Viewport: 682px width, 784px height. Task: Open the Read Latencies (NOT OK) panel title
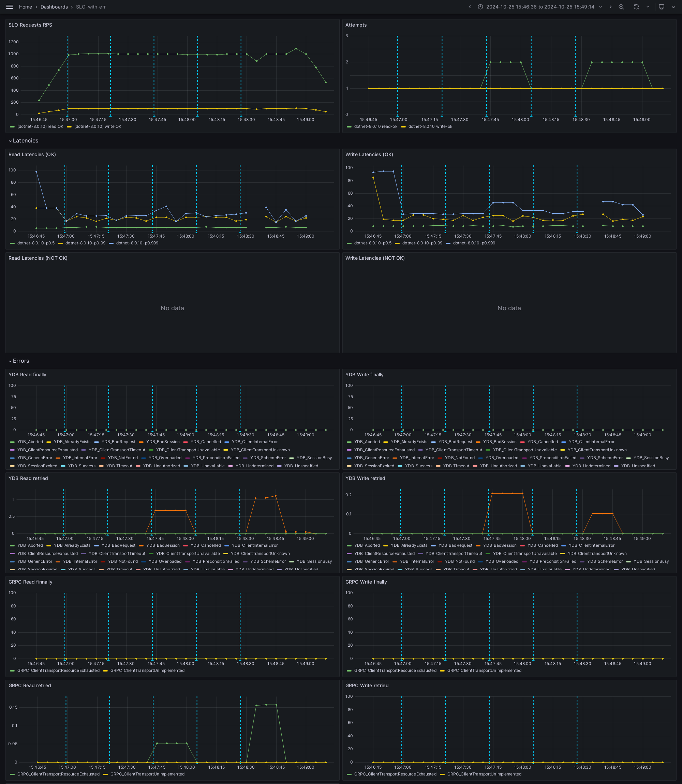38,258
